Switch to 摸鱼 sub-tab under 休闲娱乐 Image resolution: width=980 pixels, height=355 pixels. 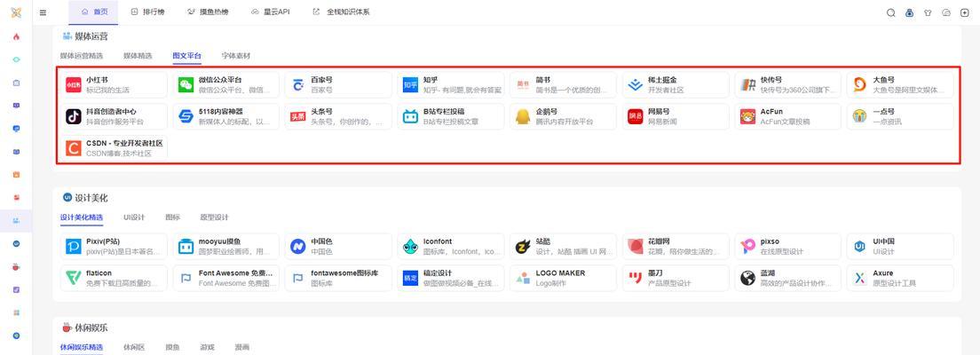tap(172, 347)
